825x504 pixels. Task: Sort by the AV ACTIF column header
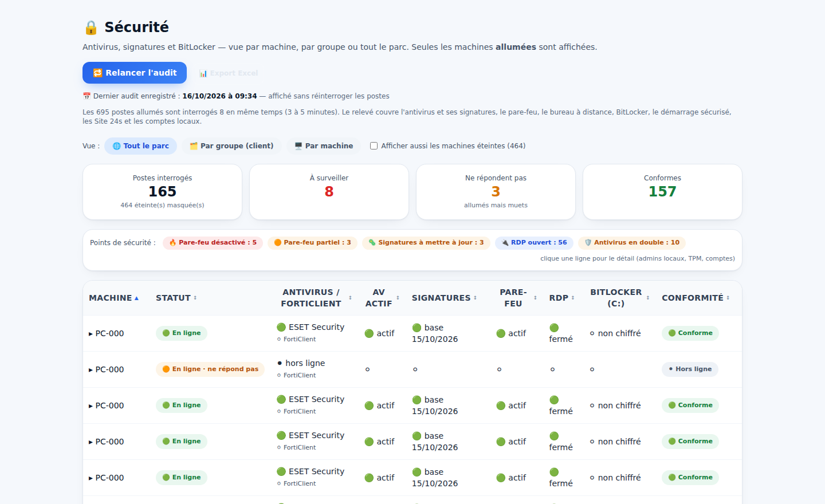point(382,298)
